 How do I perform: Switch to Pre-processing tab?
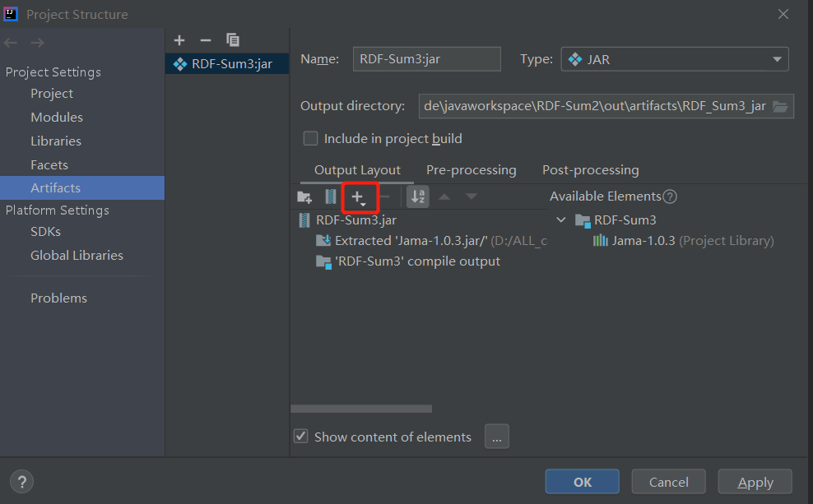click(x=471, y=170)
